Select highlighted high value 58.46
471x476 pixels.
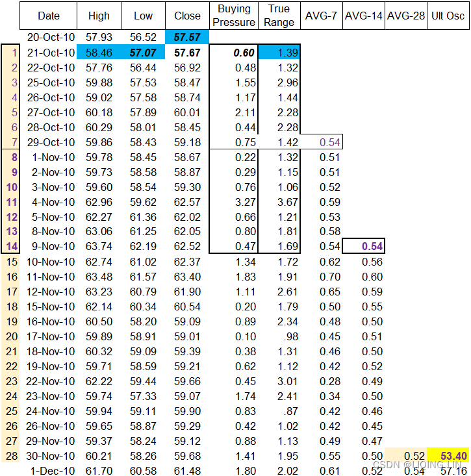[x=99, y=53]
